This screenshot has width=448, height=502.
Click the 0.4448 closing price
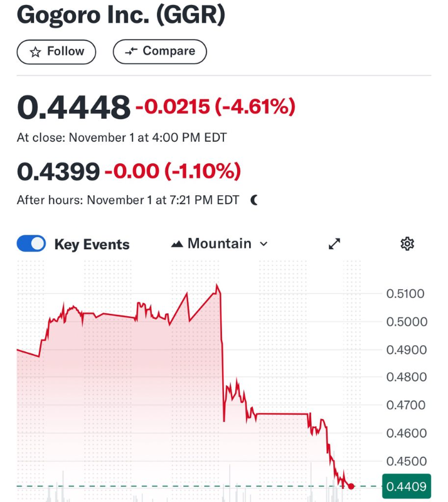click(73, 107)
